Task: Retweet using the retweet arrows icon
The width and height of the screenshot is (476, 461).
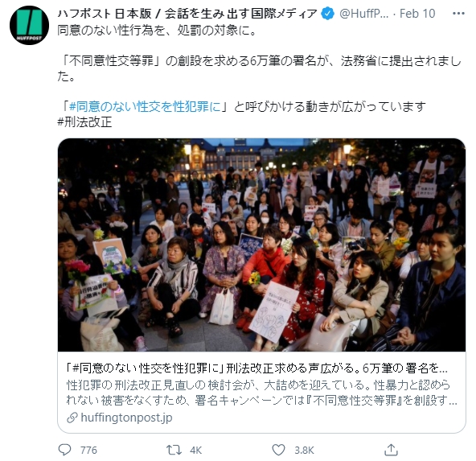Action: pyautogui.click(x=174, y=450)
